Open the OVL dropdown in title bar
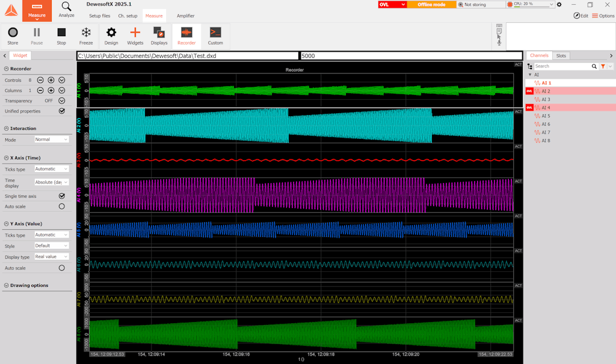The image size is (616, 364). point(392,5)
